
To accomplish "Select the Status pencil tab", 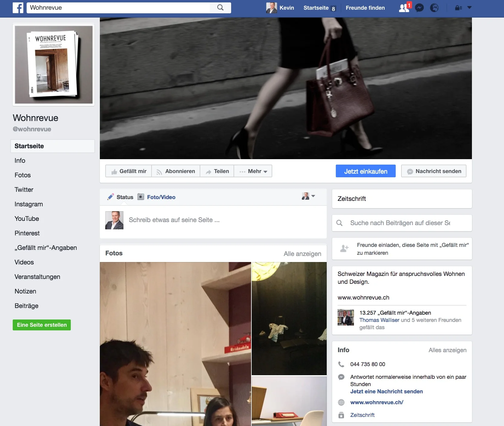I will (x=120, y=197).
